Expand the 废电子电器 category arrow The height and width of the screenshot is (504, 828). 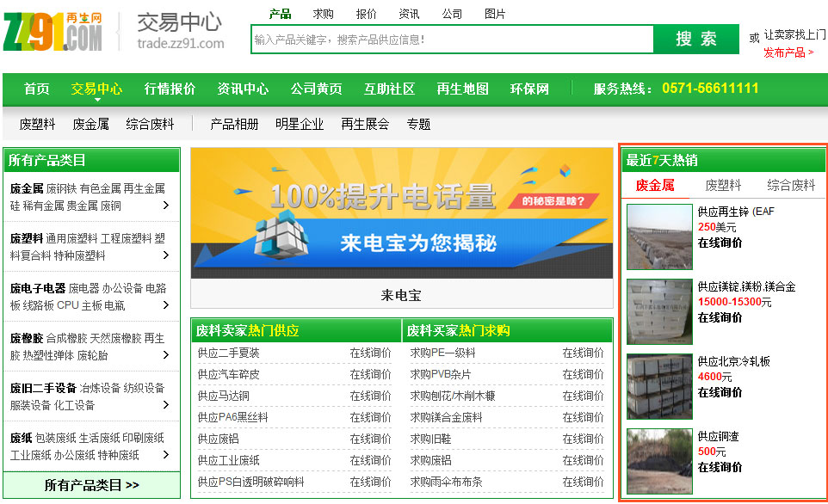165,305
